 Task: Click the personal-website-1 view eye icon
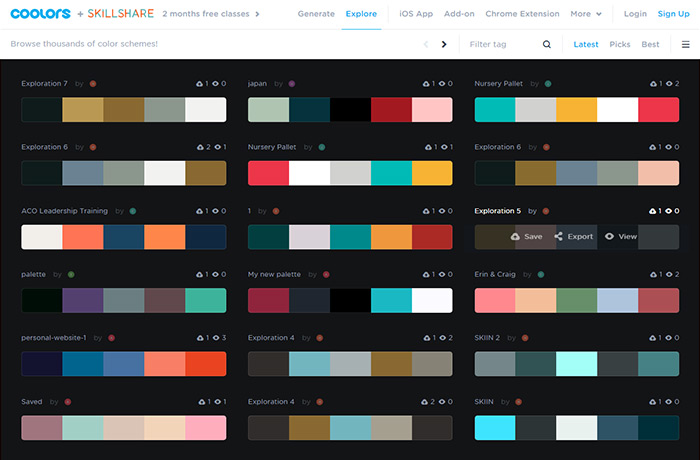216,338
